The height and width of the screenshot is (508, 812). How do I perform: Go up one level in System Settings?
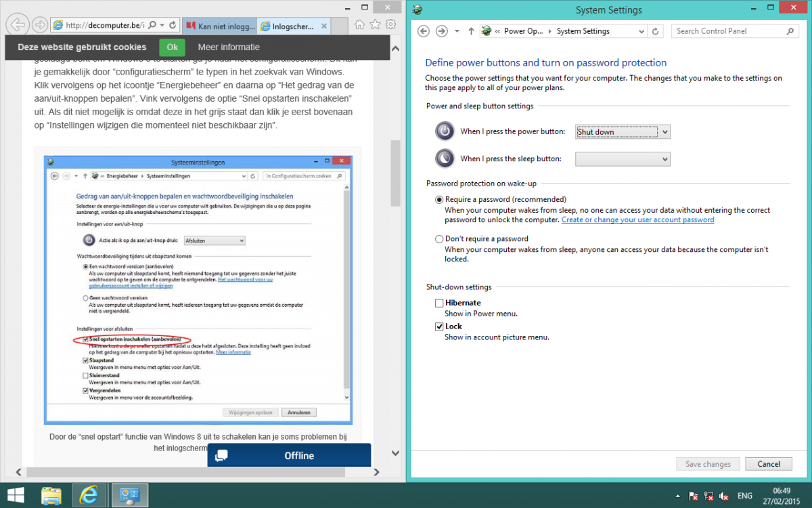point(471,31)
